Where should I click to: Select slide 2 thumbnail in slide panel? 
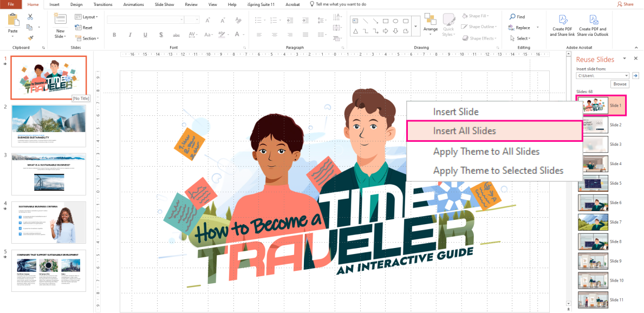coord(48,126)
